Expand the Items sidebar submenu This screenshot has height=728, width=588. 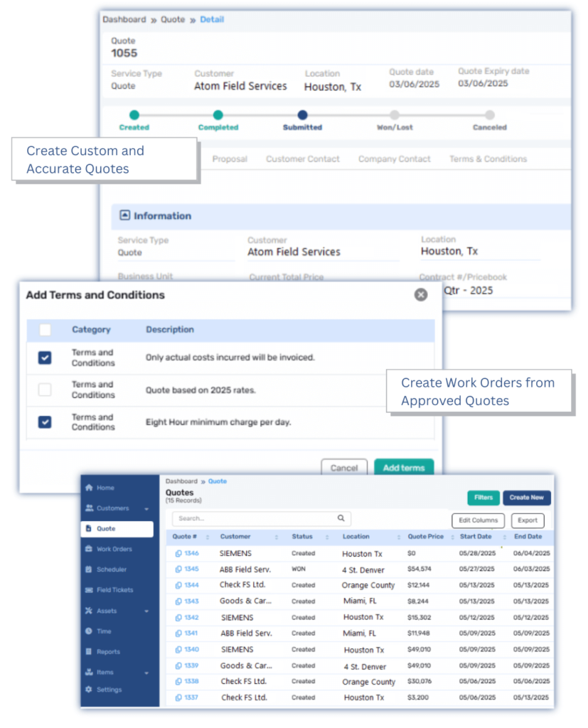click(x=146, y=673)
